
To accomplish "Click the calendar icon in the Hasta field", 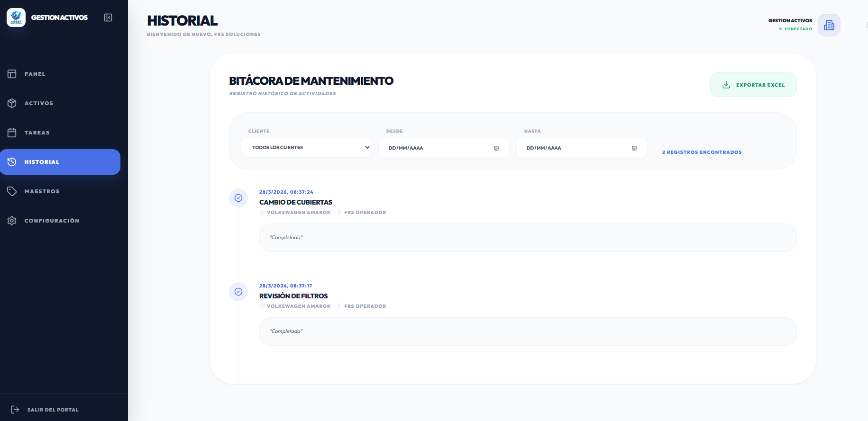I will click(634, 148).
